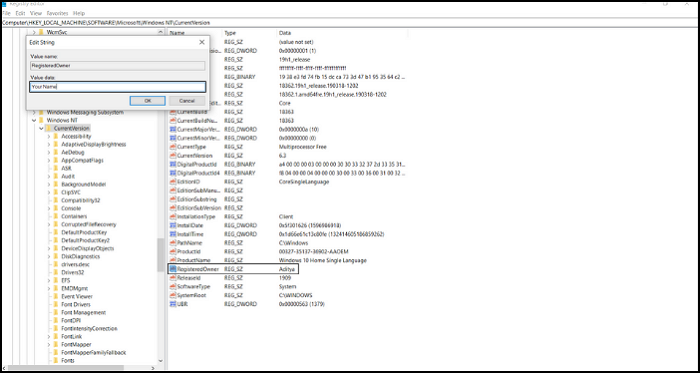This screenshot has height=373, width=700.
Task: Select the SystemRoot string value icon
Action: pyautogui.click(x=173, y=295)
